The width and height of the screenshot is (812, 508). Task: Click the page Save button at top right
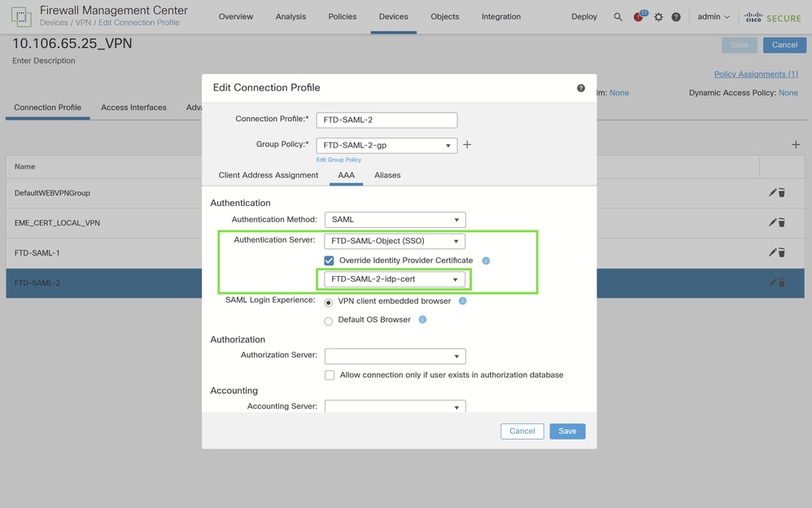click(740, 45)
